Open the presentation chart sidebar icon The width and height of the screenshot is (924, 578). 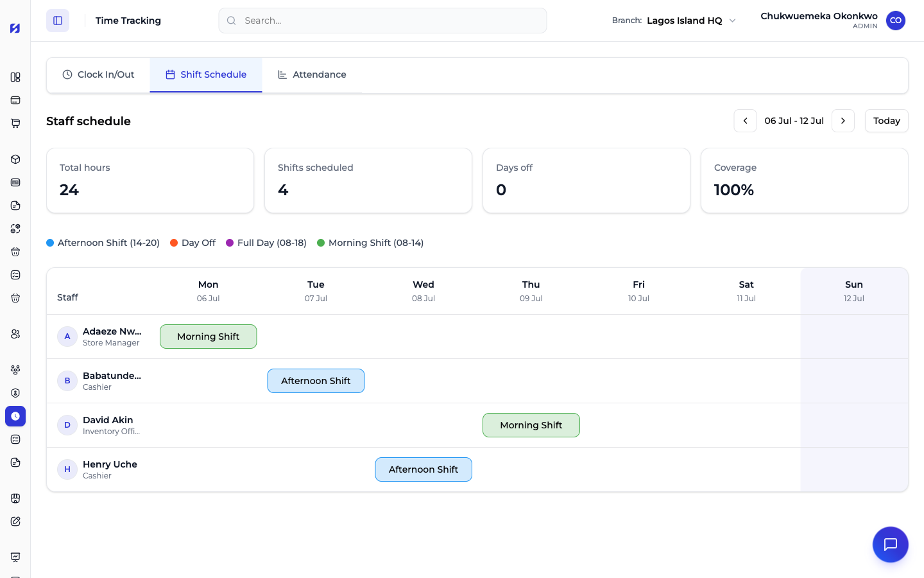(15, 557)
